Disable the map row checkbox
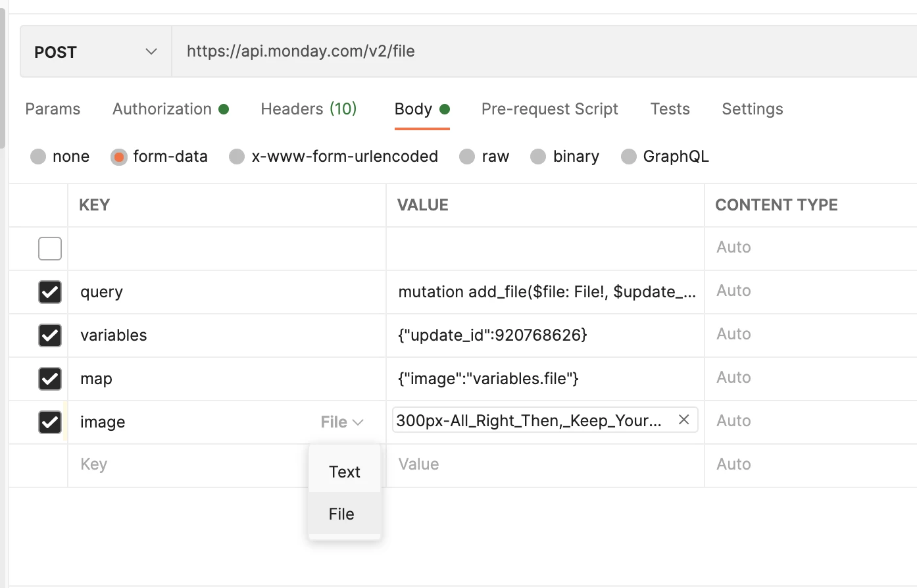The height and width of the screenshot is (588, 917). pyautogui.click(x=50, y=379)
